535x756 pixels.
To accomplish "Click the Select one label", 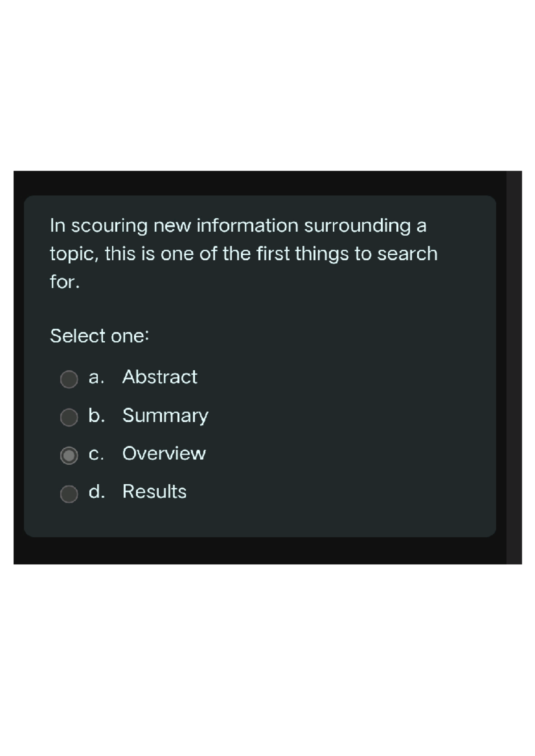I will coord(99,336).
